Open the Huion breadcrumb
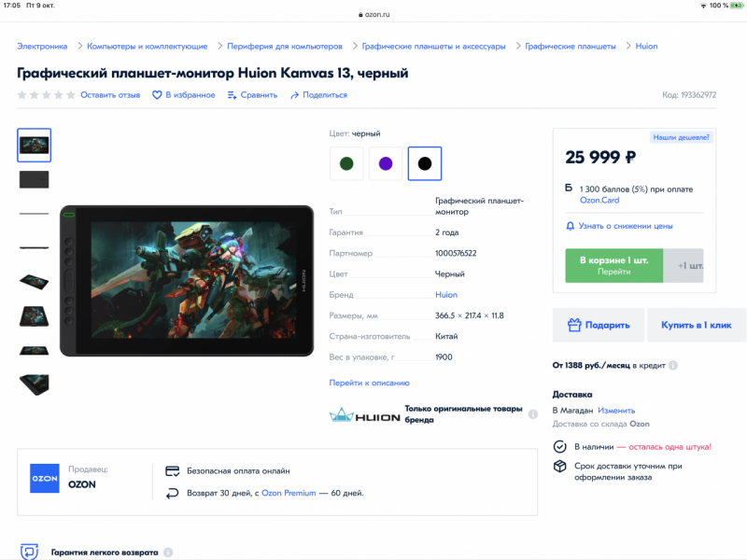747x560 pixels. click(x=646, y=46)
